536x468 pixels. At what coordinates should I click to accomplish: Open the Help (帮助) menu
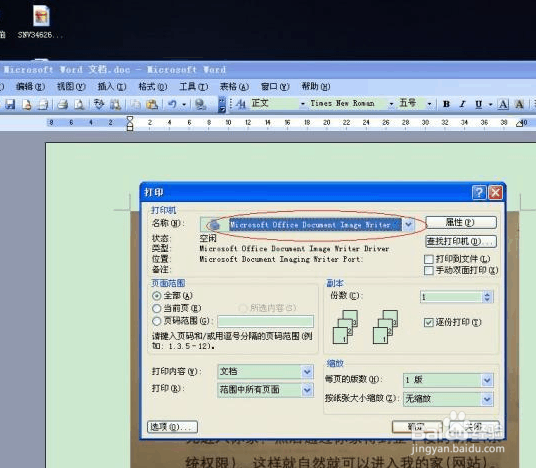(316, 86)
